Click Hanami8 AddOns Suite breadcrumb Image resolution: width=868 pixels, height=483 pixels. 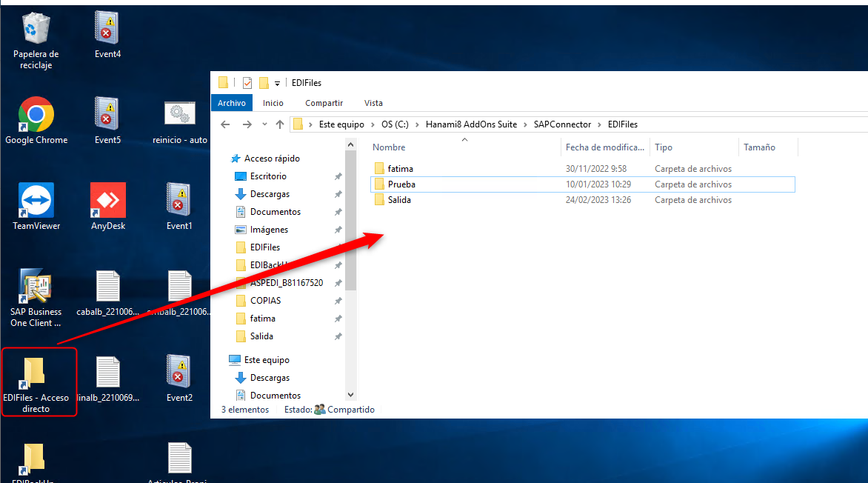click(471, 124)
